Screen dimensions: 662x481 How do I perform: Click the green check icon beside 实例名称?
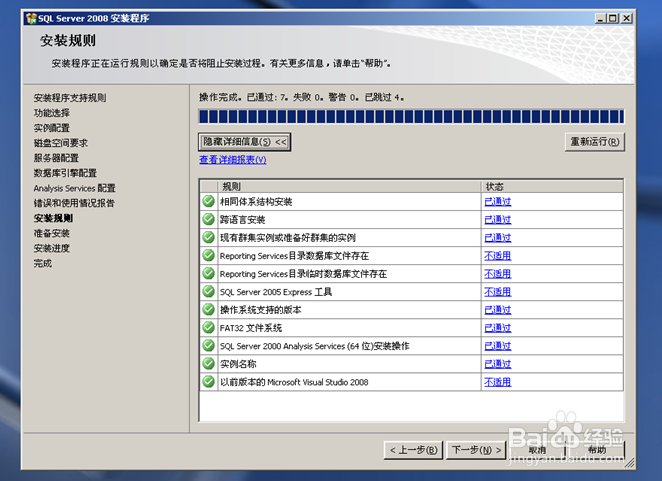(208, 364)
